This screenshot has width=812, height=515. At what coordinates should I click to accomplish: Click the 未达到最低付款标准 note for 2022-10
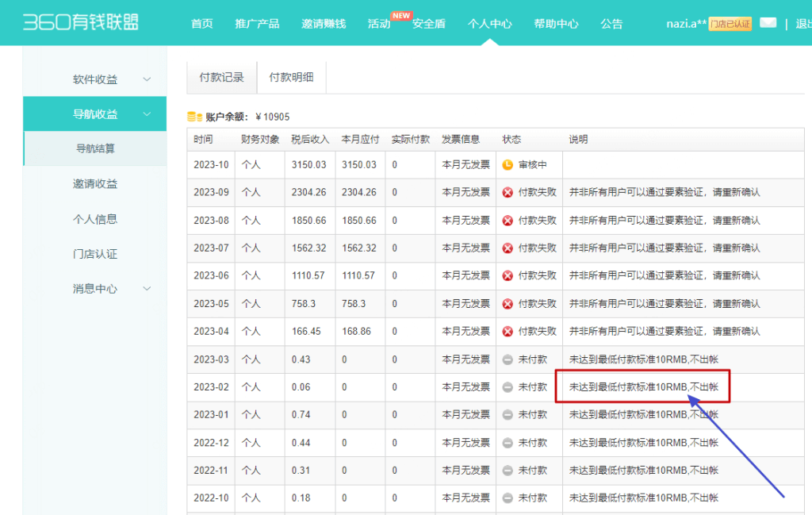pos(644,498)
